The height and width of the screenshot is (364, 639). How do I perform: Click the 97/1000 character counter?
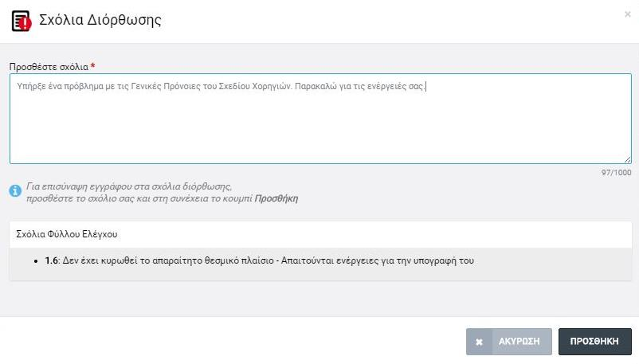point(616,173)
